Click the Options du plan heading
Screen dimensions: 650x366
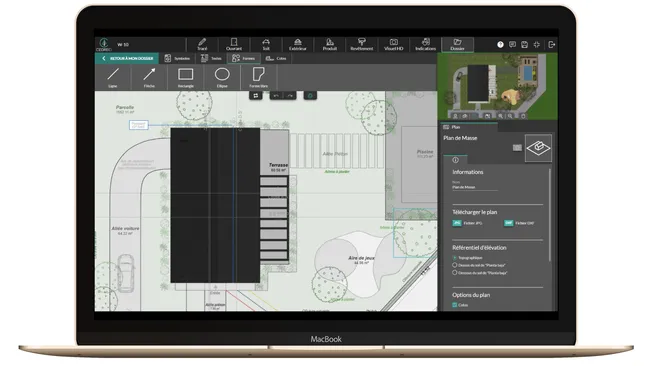click(x=471, y=295)
